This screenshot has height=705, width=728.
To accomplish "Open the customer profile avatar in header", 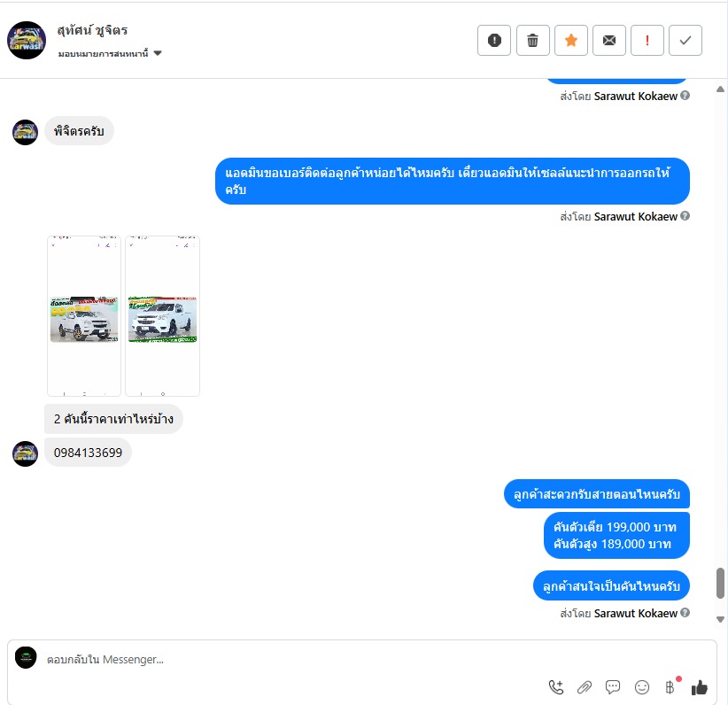I will 27,41.
